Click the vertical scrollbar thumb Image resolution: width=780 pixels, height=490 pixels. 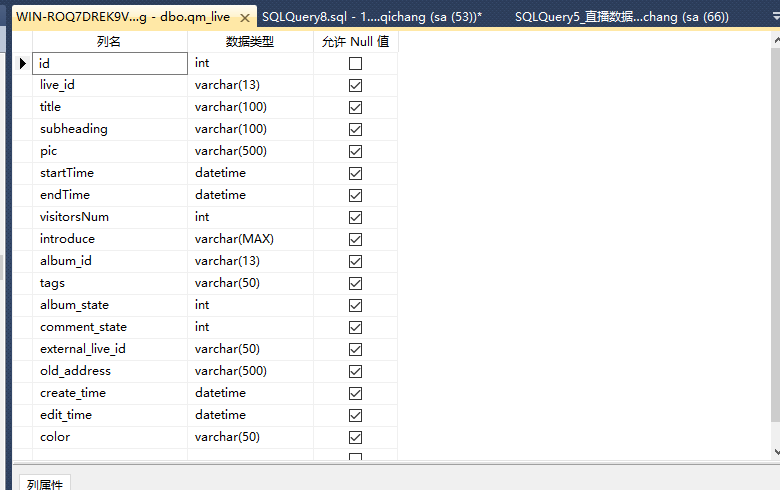point(776,235)
